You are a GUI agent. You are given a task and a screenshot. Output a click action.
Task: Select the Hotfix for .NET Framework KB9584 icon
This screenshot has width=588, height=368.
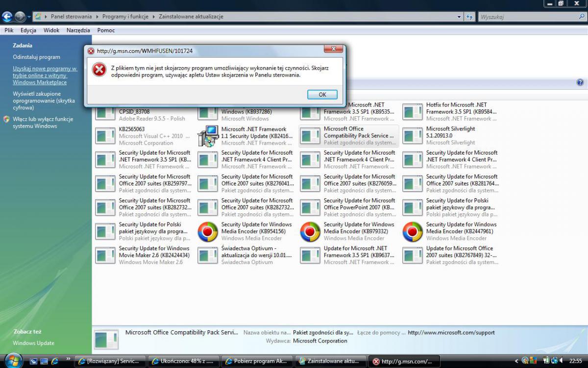click(412, 112)
